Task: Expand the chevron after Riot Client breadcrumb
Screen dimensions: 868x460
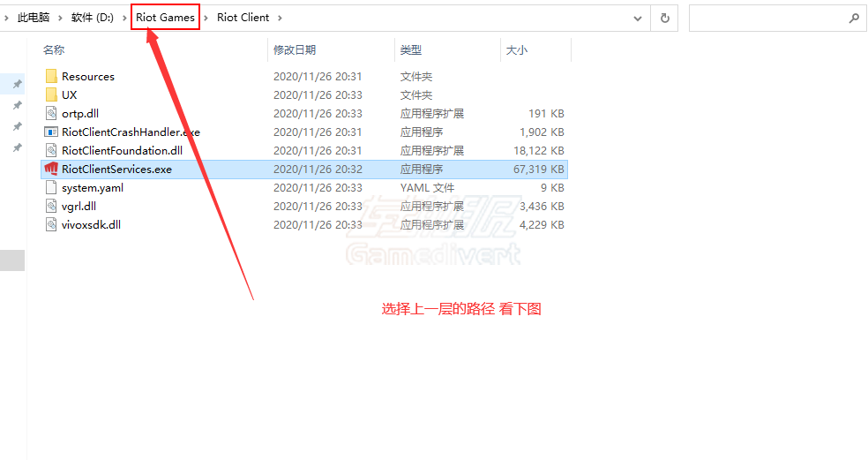Action: pyautogui.click(x=280, y=18)
